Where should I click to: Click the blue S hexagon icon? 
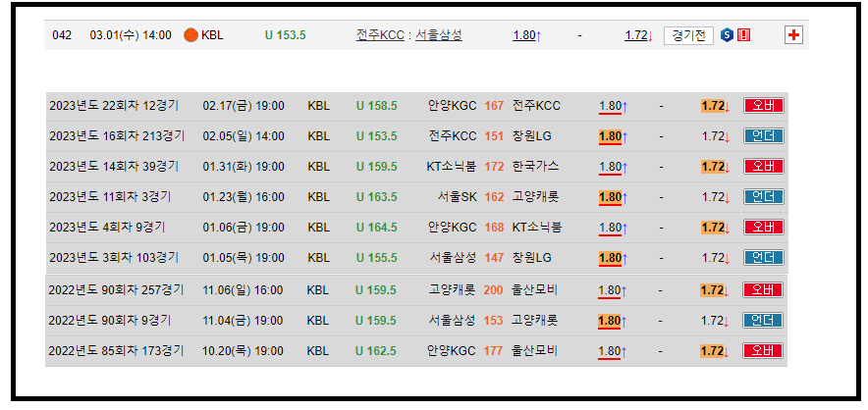[x=727, y=35]
